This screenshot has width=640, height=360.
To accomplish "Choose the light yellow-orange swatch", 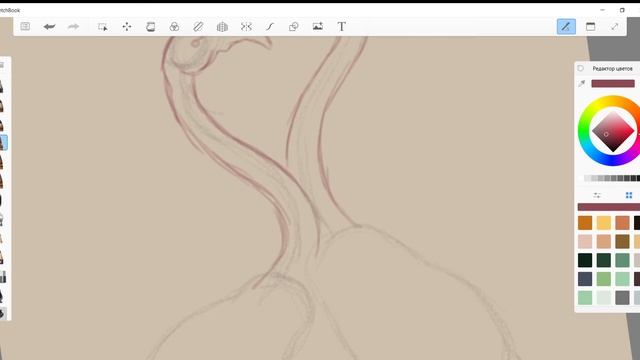I will point(604,223).
